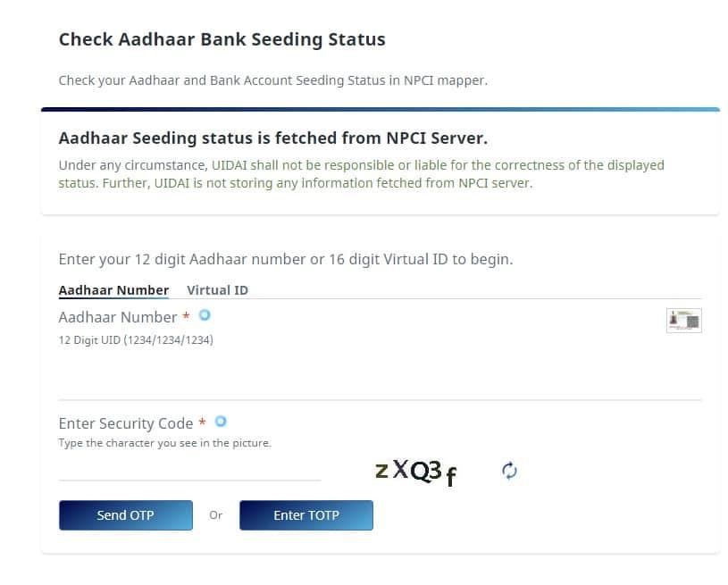
Task: Click the 'Or' text between the buttons
Action: pos(216,515)
